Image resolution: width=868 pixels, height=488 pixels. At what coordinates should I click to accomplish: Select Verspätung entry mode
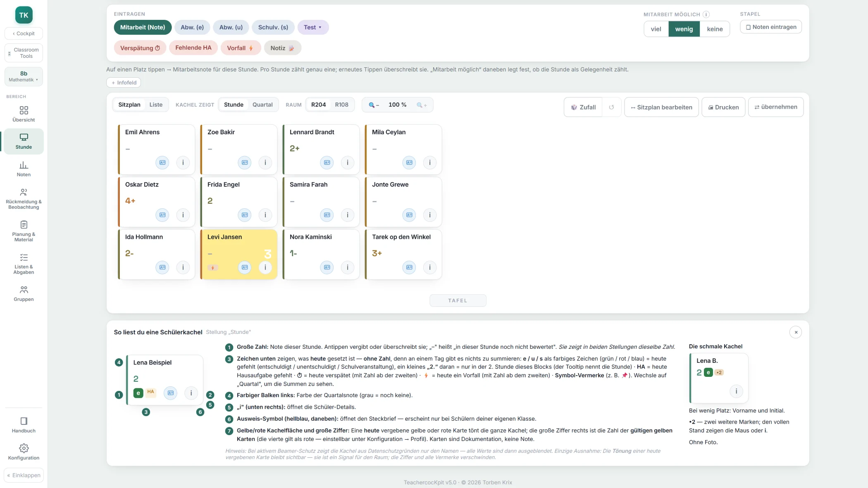pyautogui.click(x=140, y=48)
